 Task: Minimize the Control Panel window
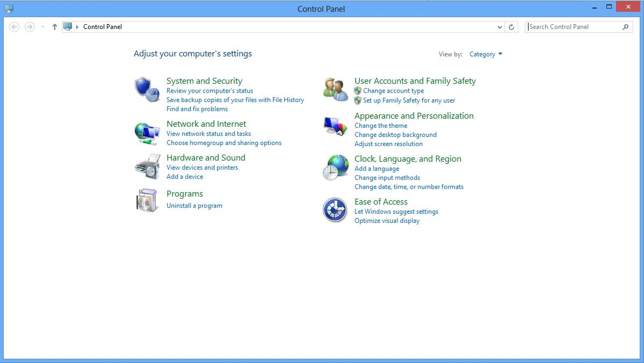pyautogui.click(x=594, y=7)
